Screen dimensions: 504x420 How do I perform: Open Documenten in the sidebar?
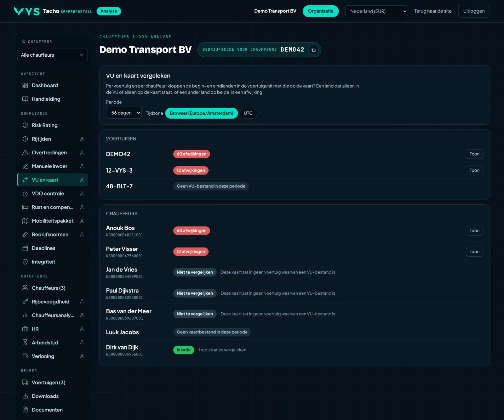[52, 410]
